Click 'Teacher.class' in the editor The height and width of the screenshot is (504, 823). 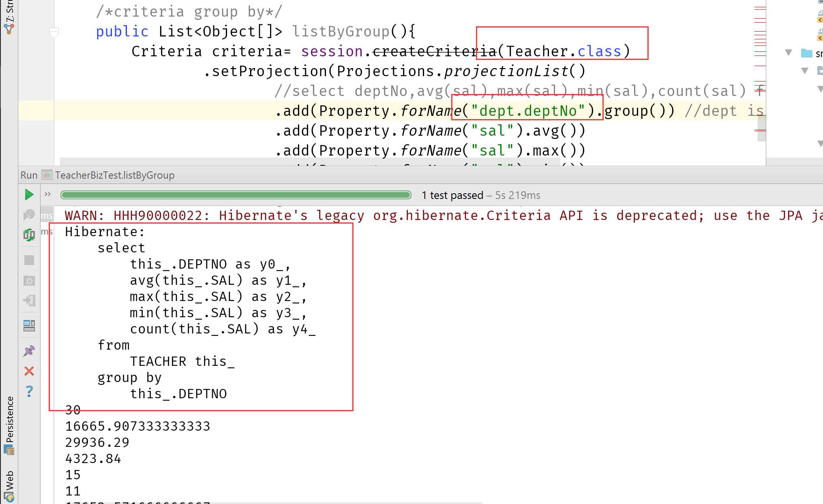tap(564, 51)
